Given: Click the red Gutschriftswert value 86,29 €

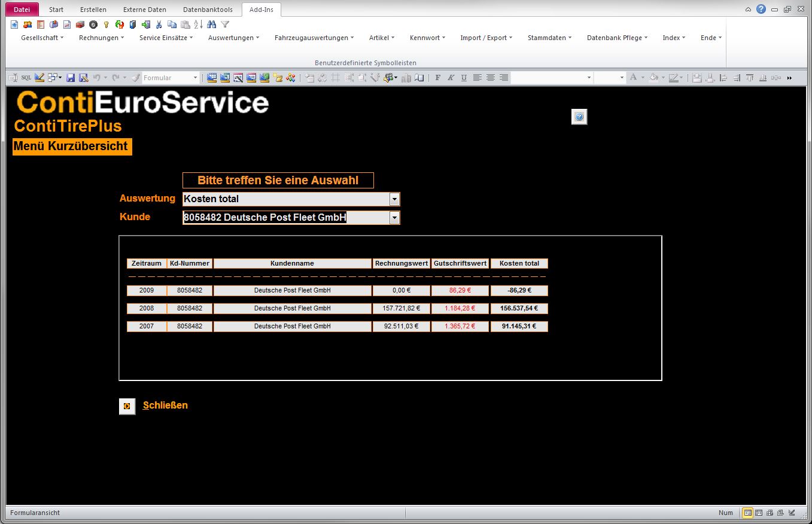Looking at the screenshot, I should coord(460,291).
